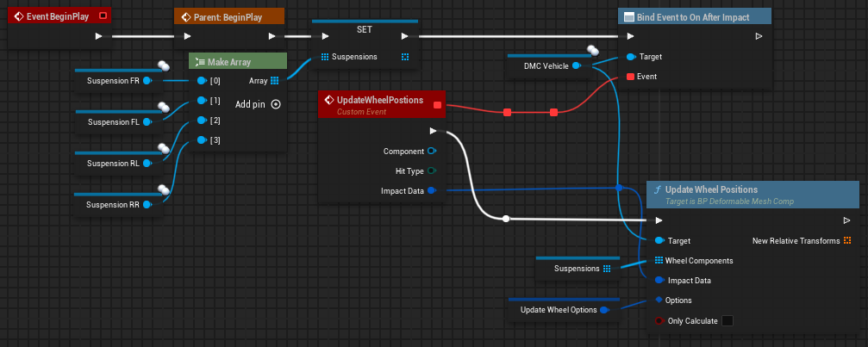This screenshot has height=347, width=868.
Task: Toggle the Only Calculate checkbox
Action: click(x=727, y=321)
